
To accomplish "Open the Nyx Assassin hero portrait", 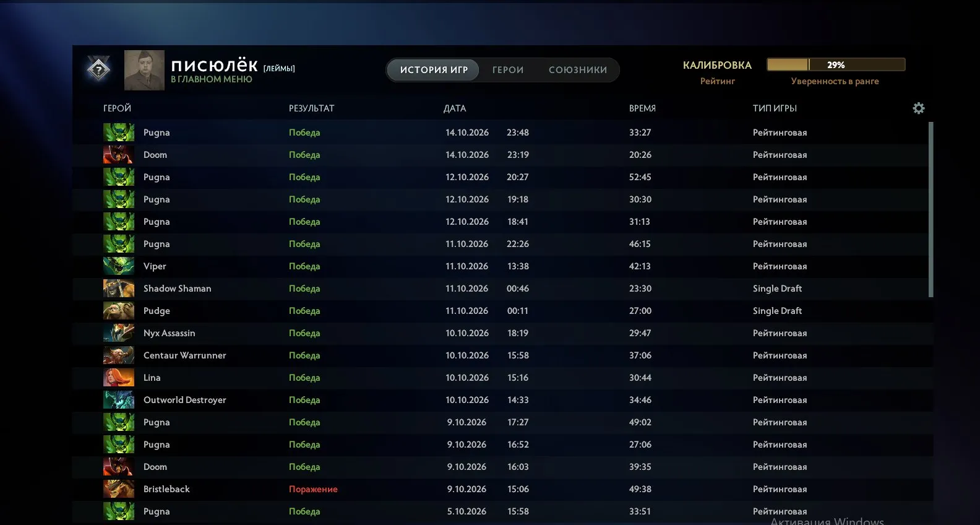I will [x=119, y=333].
